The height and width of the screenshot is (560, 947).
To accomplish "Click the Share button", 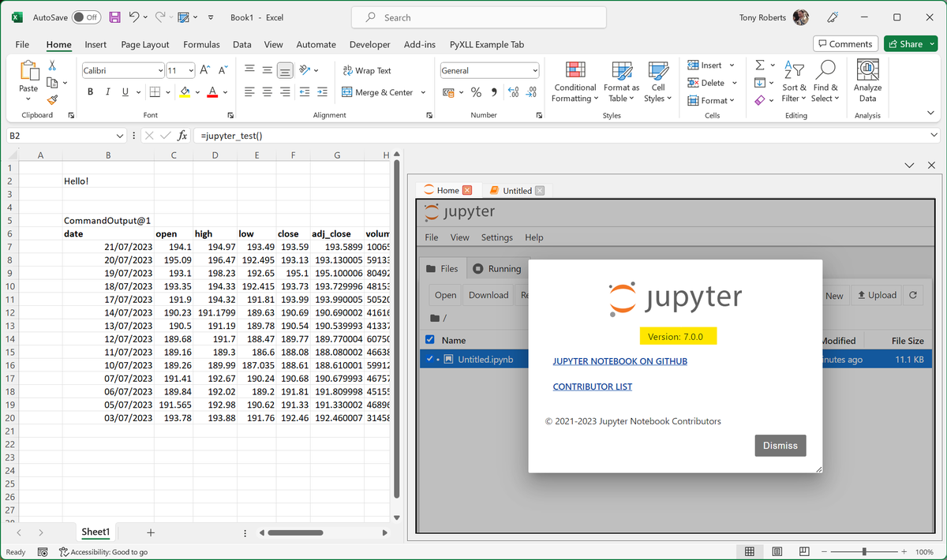I will pyautogui.click(x=909, y=44).
